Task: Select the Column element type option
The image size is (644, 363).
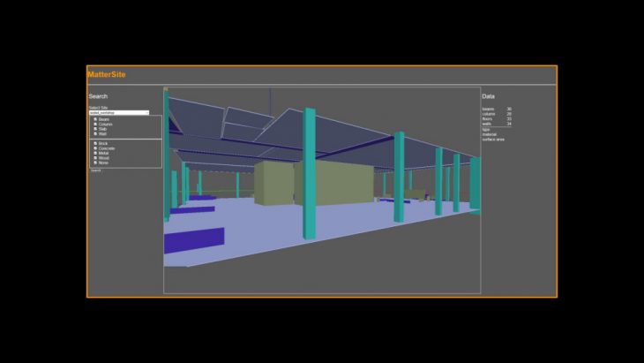Action: [x=95, y=124]
